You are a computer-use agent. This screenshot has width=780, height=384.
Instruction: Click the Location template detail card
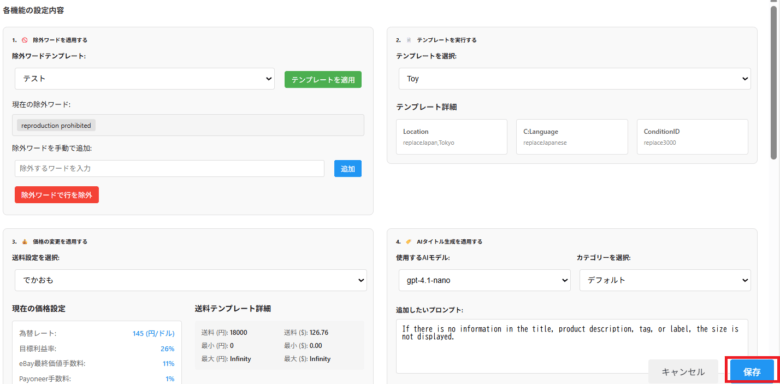pos(452,137)
